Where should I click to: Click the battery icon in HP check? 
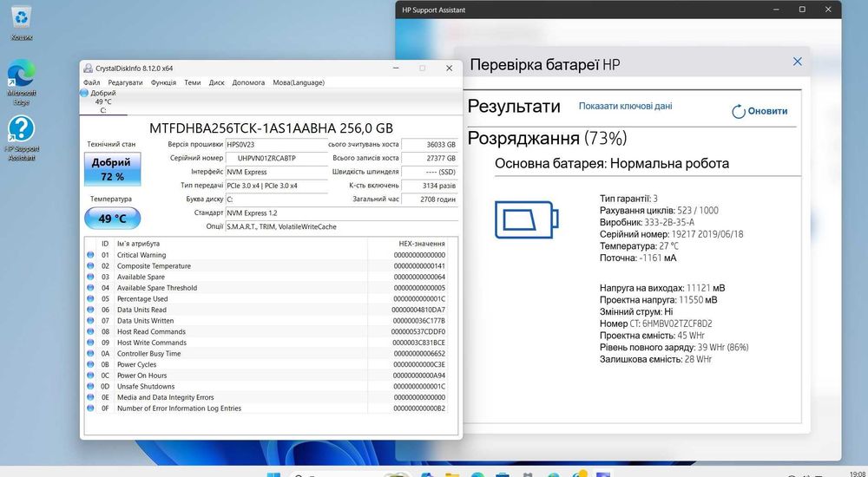(527, 219)
